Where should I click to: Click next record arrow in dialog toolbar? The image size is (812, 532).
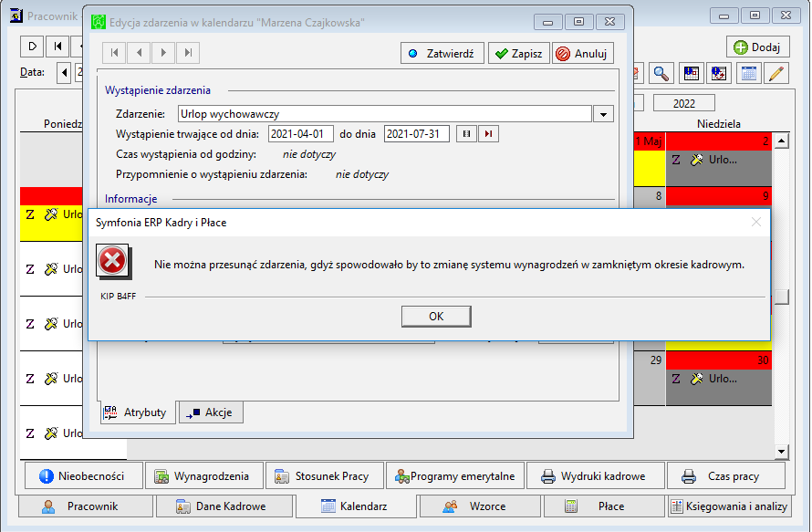163,53
